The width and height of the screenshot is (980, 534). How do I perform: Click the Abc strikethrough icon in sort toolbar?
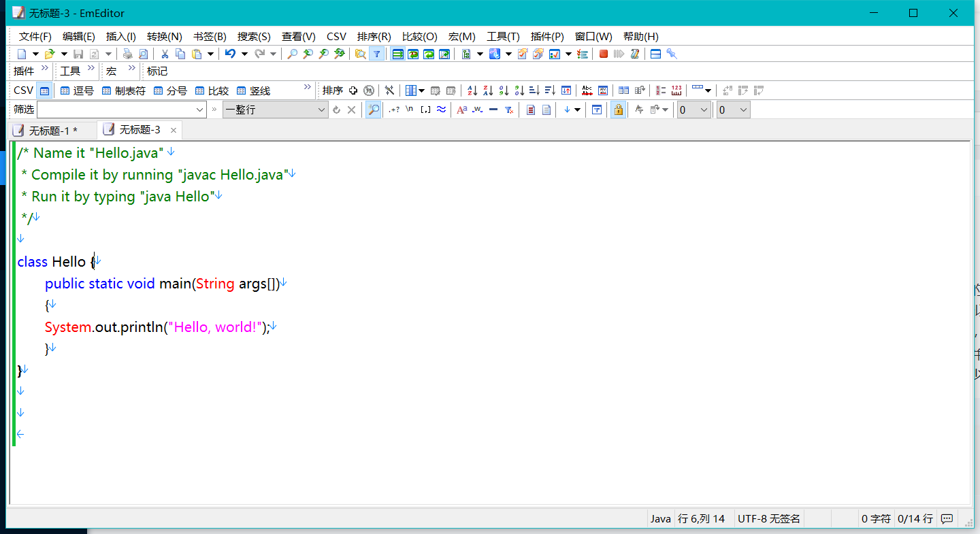[587, 90]
